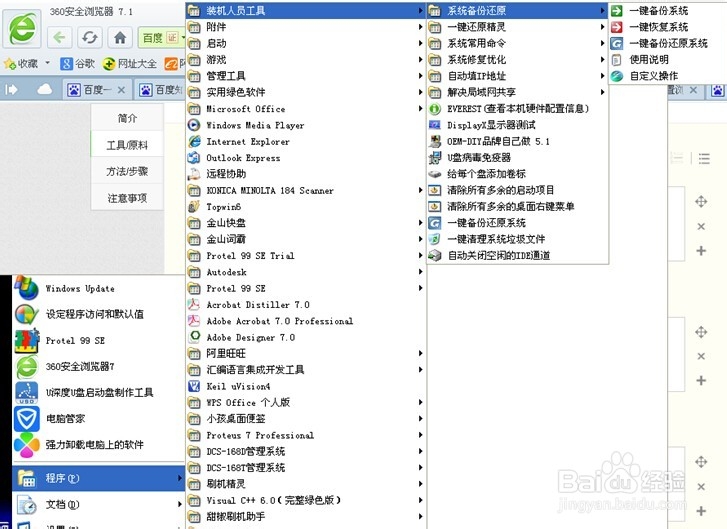Click the 简介 sidebar item
Image resolution: width=727 pixels, height=529 pixels.
[x=127, y=118]
